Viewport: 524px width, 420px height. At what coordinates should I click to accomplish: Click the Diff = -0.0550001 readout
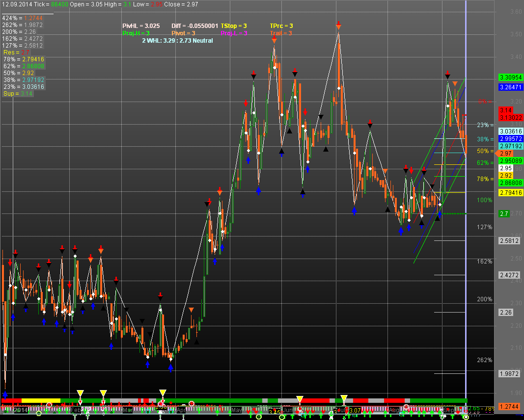pos(194,26)
